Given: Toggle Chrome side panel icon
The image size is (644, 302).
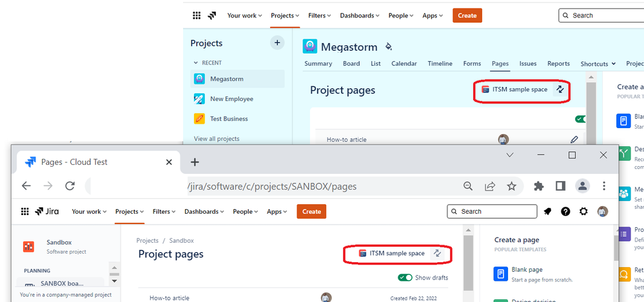Looking at the screenshot, I should tap(561, 186).
